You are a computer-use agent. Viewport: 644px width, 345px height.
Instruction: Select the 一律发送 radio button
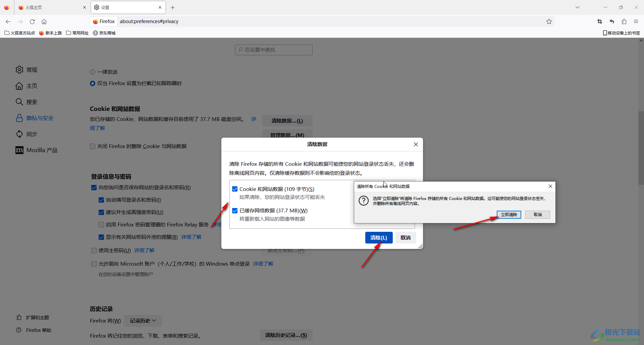(93, 72)
